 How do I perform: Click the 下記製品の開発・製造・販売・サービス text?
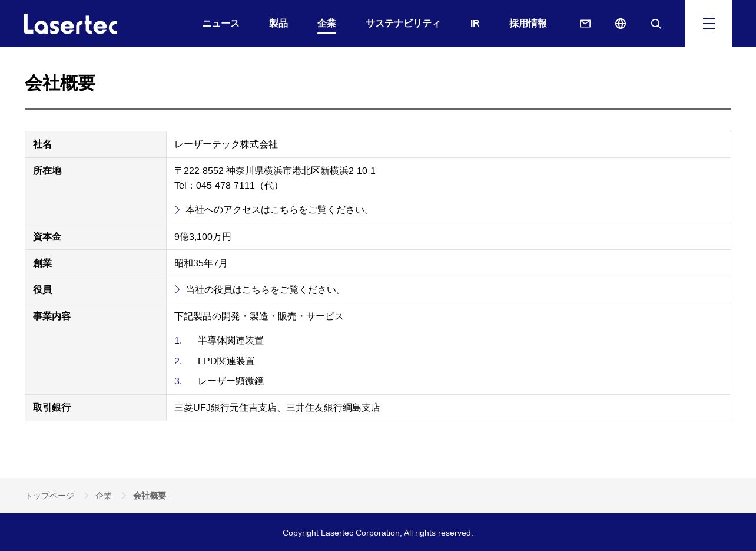[x=259, y=316]
